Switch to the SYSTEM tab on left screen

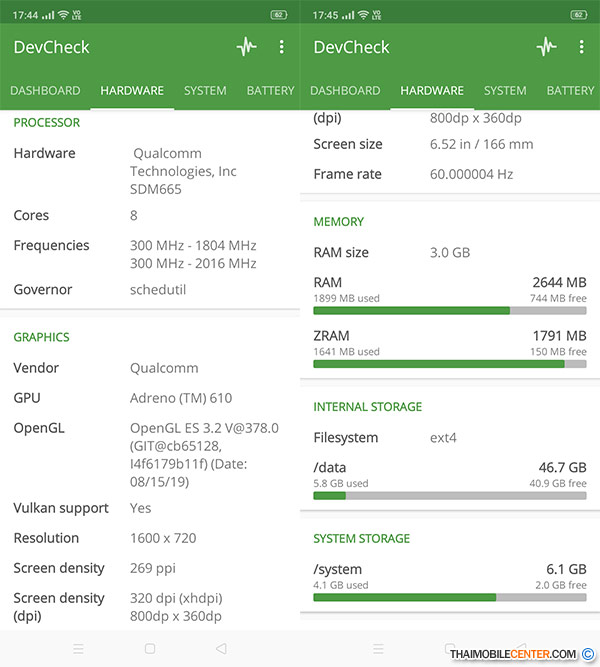tap(205, 91)
